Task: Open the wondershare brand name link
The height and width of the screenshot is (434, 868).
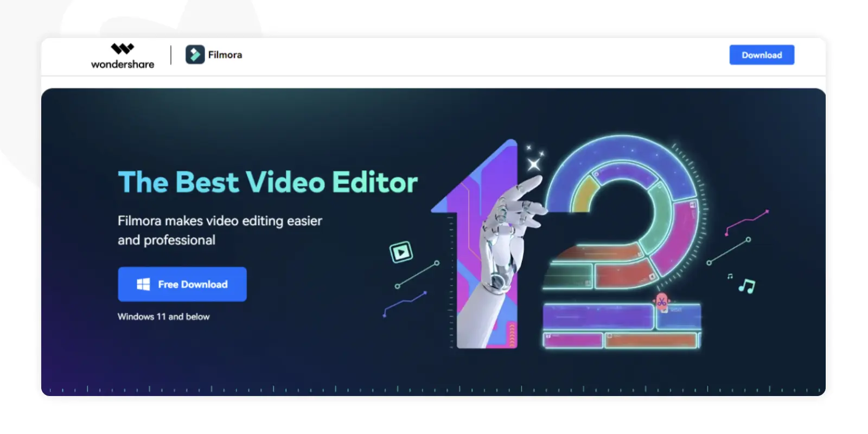Action: [123, 65]
